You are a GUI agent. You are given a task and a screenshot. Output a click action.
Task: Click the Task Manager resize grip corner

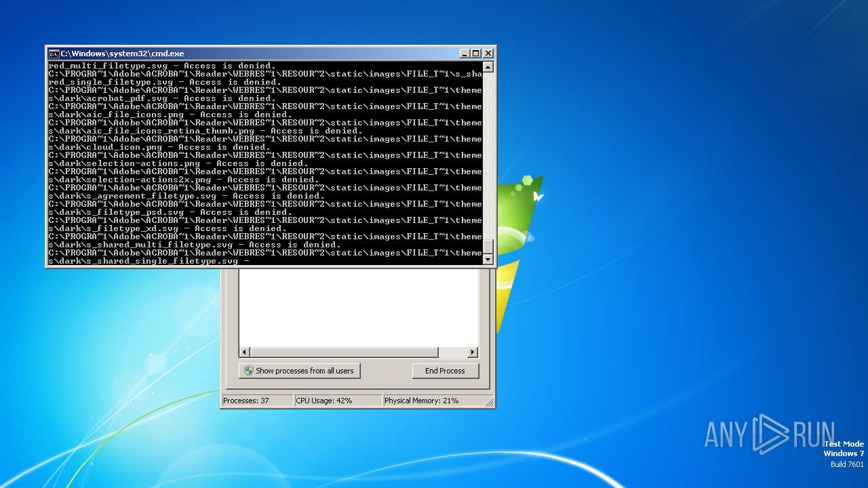pos(489,402)
